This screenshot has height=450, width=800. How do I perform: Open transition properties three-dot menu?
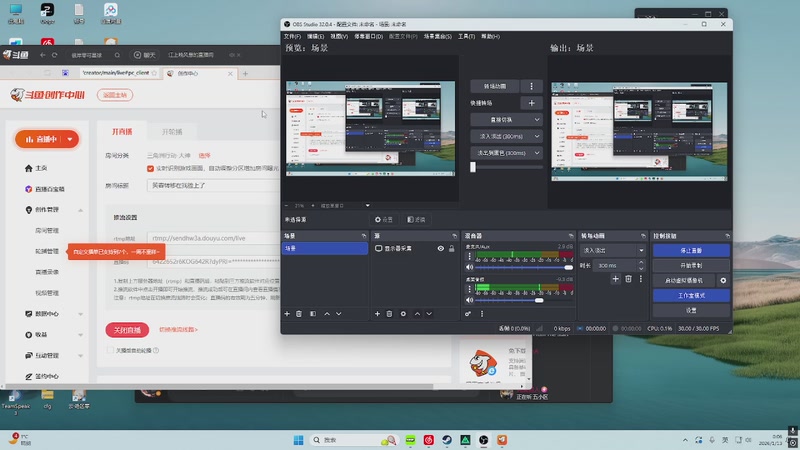(x=641, y=279)
